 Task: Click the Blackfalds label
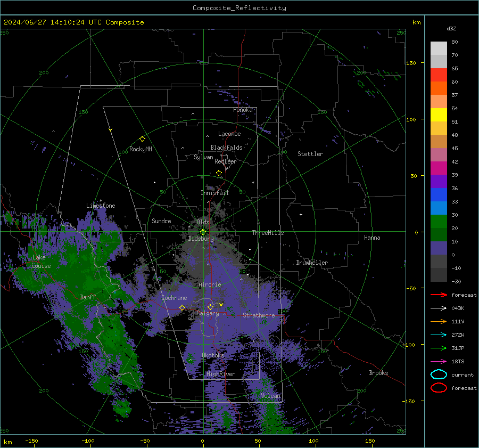pos(226,148)
